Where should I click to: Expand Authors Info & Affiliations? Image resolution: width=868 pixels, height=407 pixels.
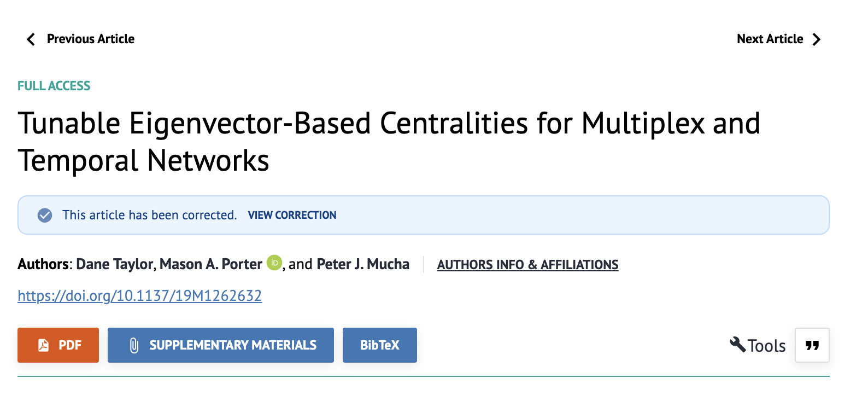pos(527,265)
